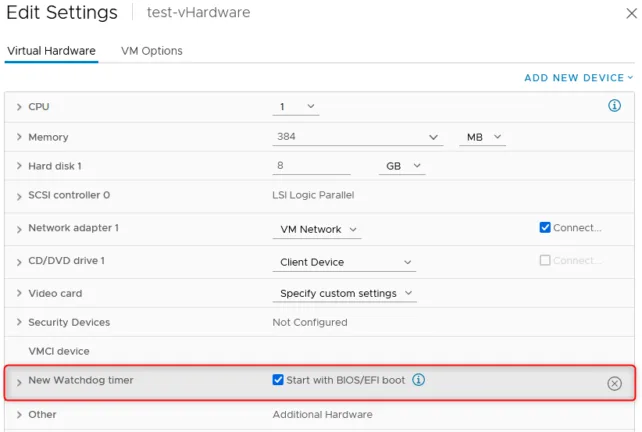
Task: Expand New Watchdog timer row
Action: pyautogui.click(x=19, y=382)
